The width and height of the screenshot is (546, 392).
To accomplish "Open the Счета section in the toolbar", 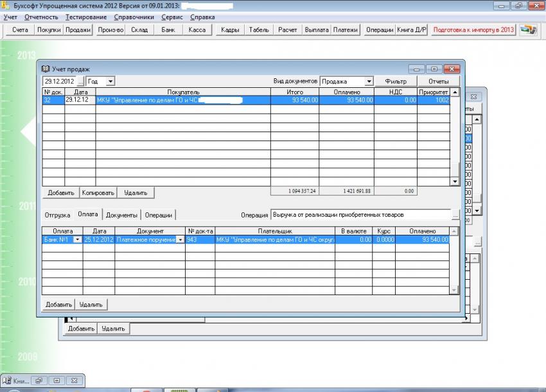I will [20, 30].
